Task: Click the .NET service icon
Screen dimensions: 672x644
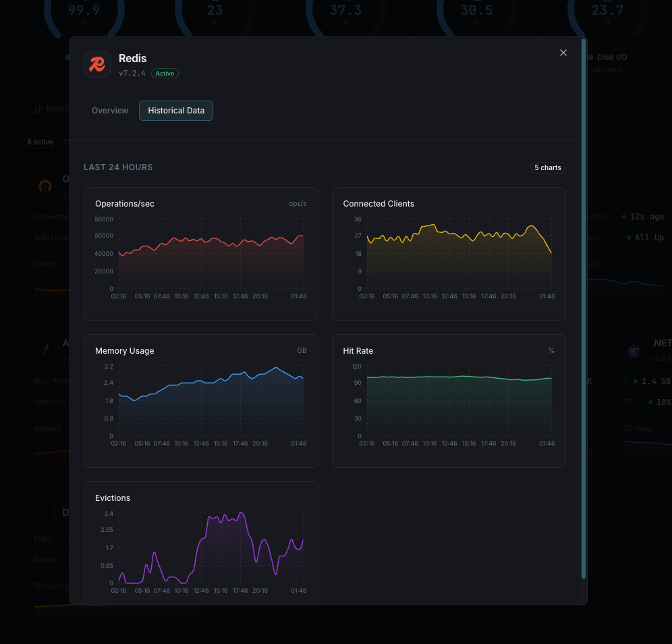Action: point(634,351)
